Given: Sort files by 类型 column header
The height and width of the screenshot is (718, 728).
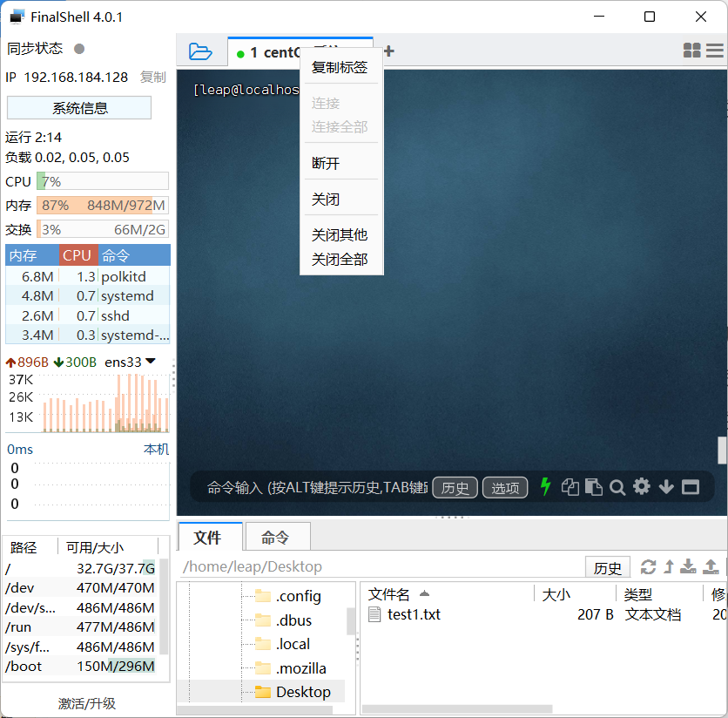Looking at the screenshot, I should [x=659, y=594].
